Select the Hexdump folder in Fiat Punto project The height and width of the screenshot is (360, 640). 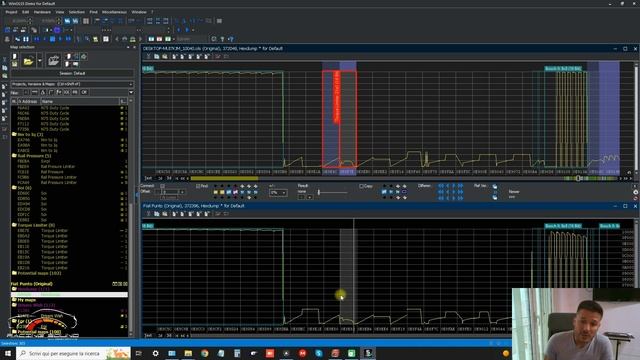31,289
